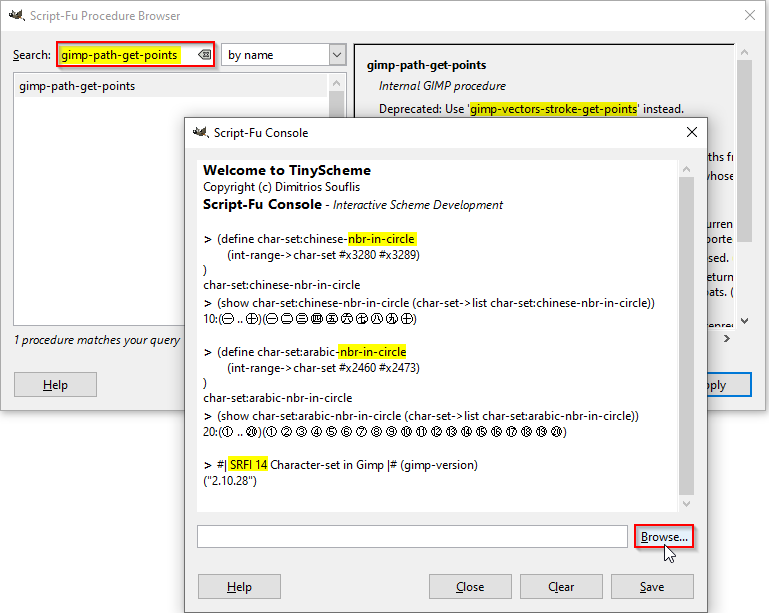Click the Script-Fu Console command input field
Image resolution: width=769 pixels, height=613 pixels.
coord(412,536)
